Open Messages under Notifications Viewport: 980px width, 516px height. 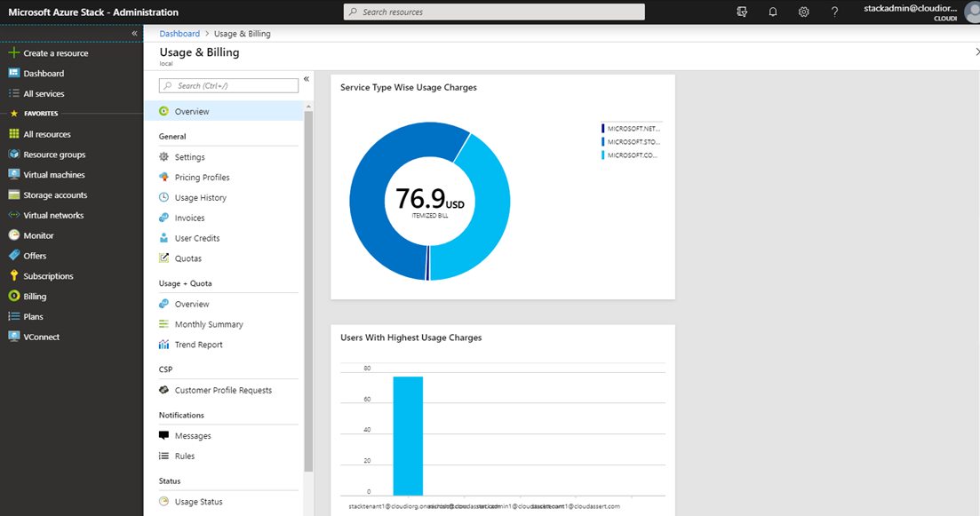coord(193,436)
